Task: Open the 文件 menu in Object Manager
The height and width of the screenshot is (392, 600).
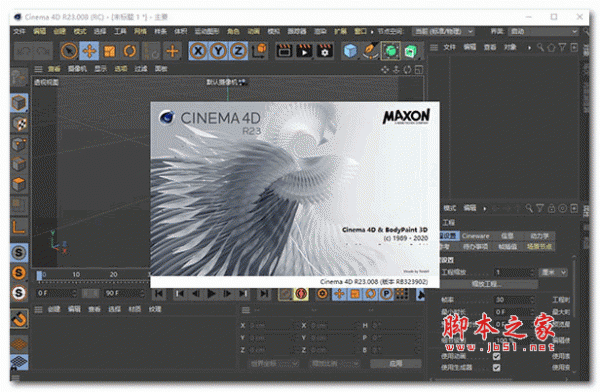Action: pyautogui.click(x=450, y=47)
